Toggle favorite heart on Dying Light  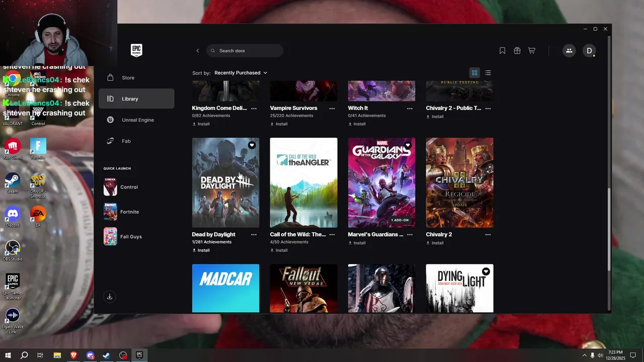point(486,271)
